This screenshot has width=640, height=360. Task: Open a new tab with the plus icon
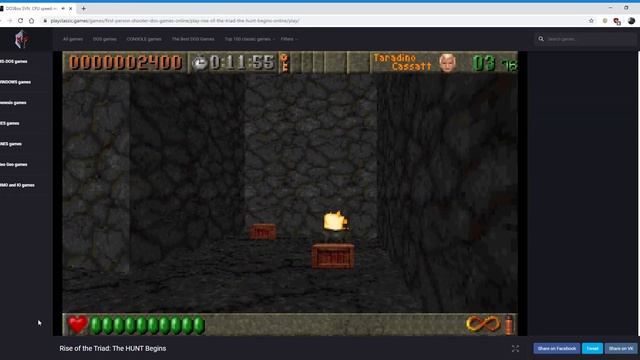coord(83,8)
